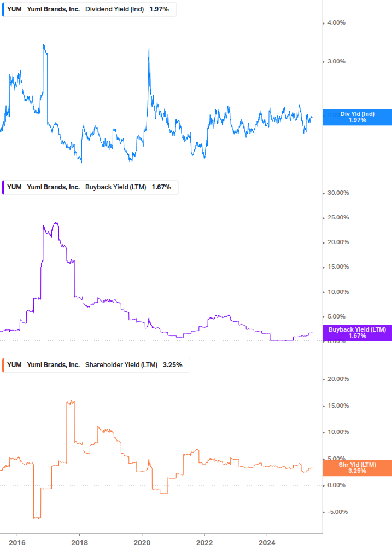
Task: Click the 3.25% value in shareholder legend
Action: (x=173, y=365)
